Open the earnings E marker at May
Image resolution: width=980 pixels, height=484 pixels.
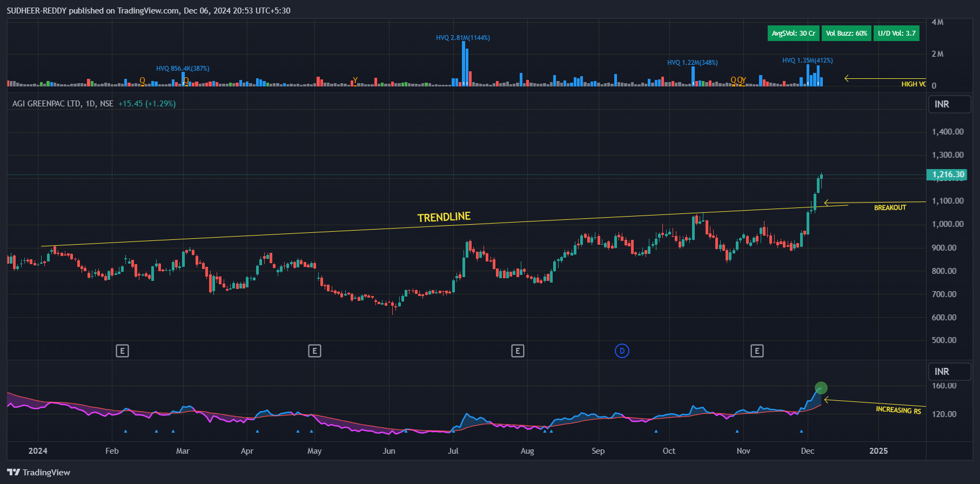[x=314, y=351]
